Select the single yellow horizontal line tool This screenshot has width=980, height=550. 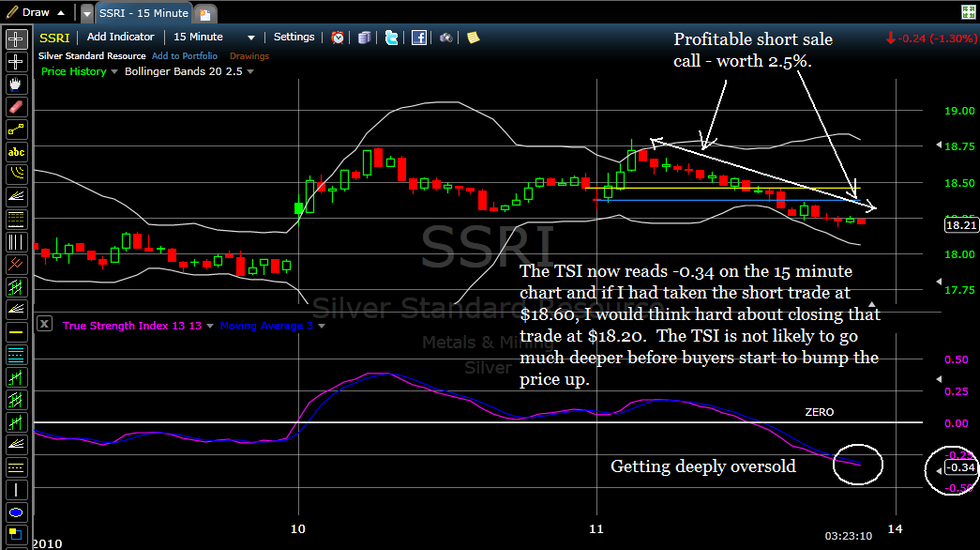(16, 332)
